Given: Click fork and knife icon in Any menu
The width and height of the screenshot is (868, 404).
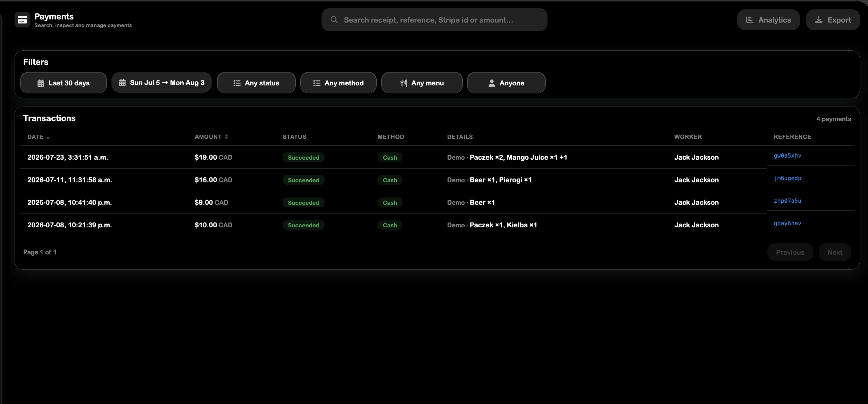Looking at the screenshot, I should click(x=403, y=83).
